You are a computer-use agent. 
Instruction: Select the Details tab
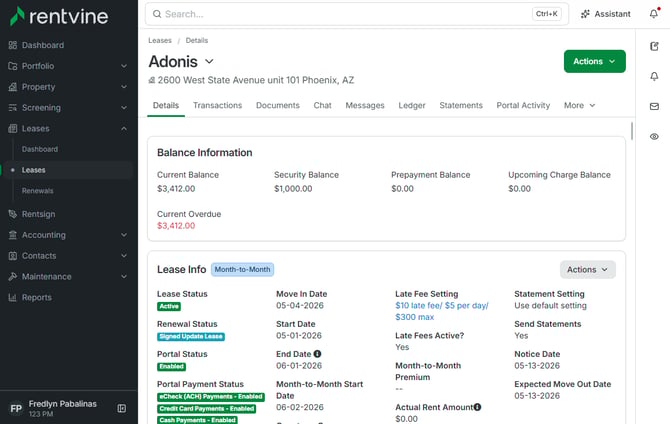click(166, 105)
